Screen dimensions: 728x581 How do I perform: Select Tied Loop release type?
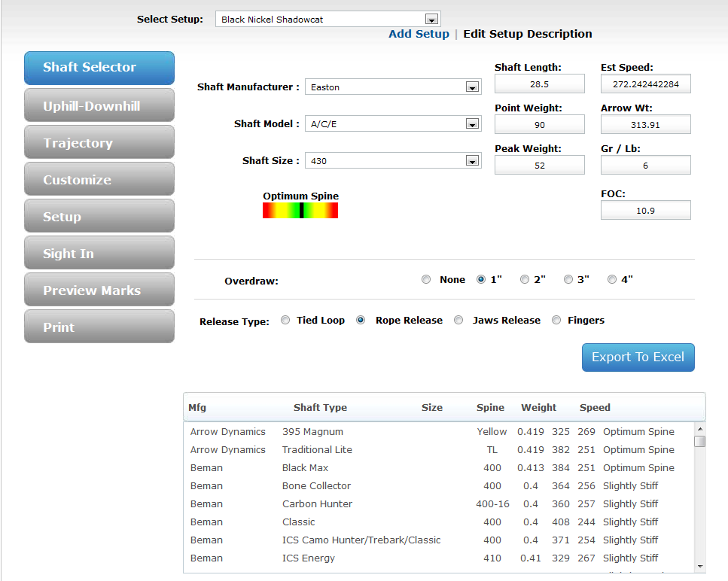pos(285,320)
